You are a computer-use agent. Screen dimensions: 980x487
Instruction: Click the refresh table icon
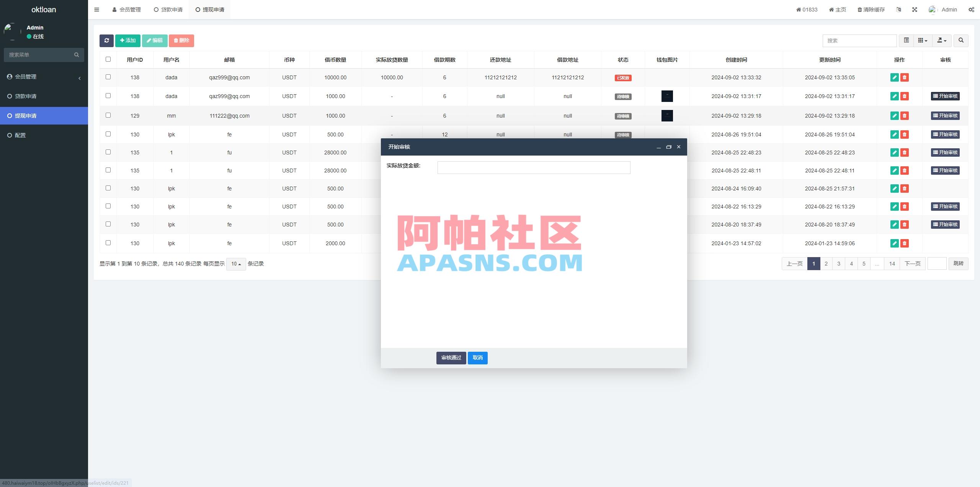tap(107, 41)
